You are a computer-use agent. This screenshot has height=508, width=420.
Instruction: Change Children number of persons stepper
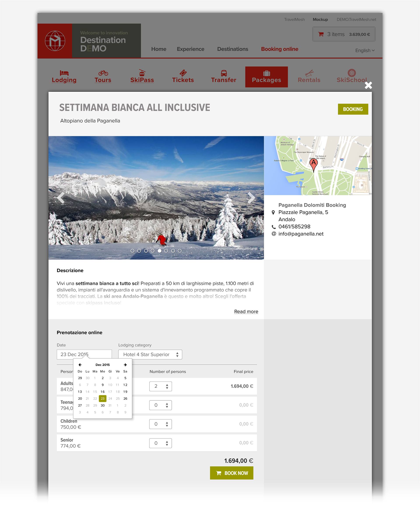(160, 424)
